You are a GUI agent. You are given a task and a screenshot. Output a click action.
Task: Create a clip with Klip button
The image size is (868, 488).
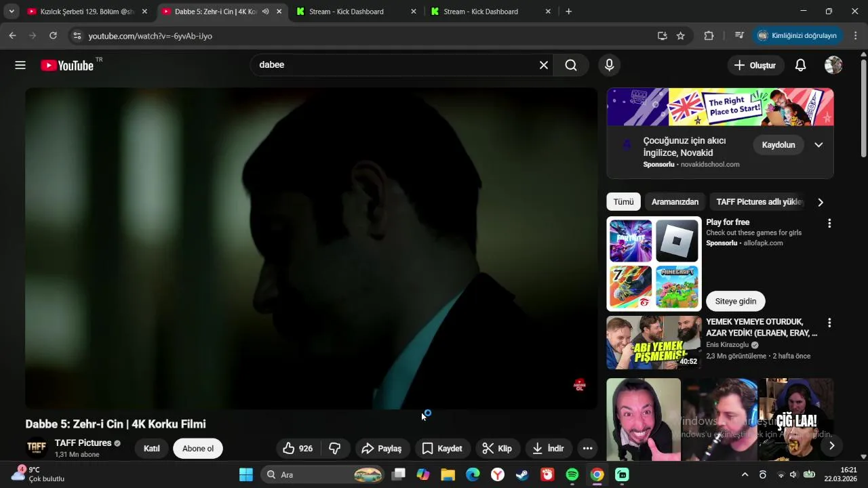[x=498, y=449]
